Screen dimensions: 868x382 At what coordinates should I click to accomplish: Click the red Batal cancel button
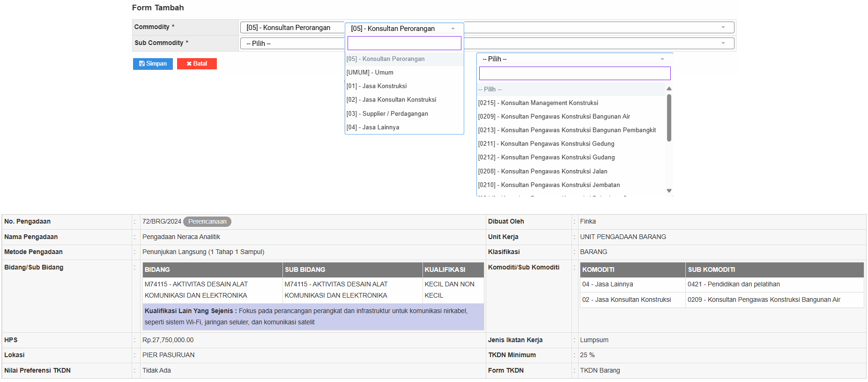[197, 64]
